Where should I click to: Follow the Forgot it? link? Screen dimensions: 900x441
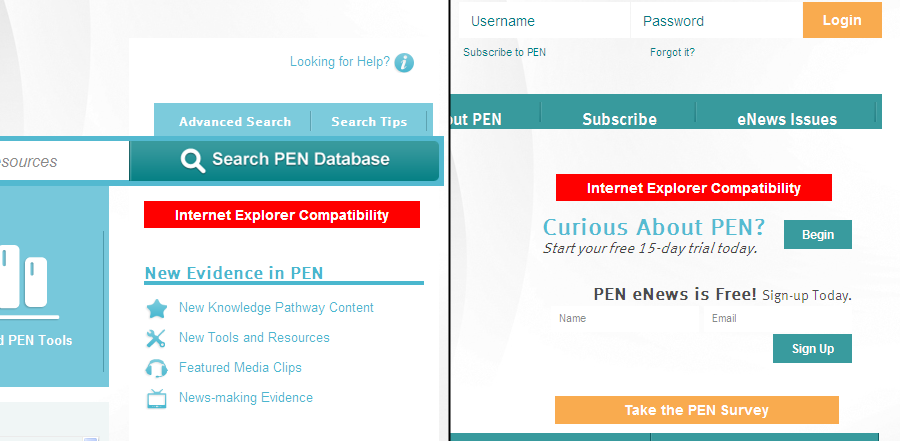tap(672, 52)
